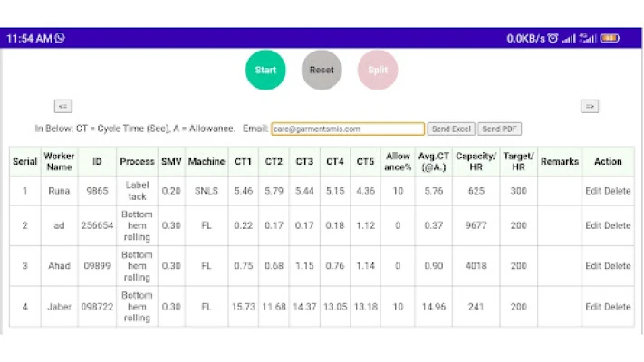Delete the row for worker Ahad

pos(618,266)
